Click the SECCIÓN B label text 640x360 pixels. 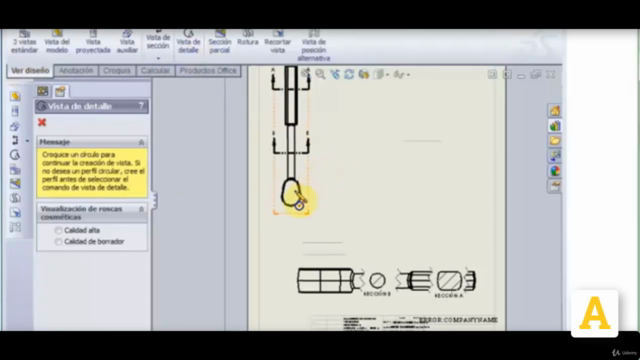click(x=377, y=294)
